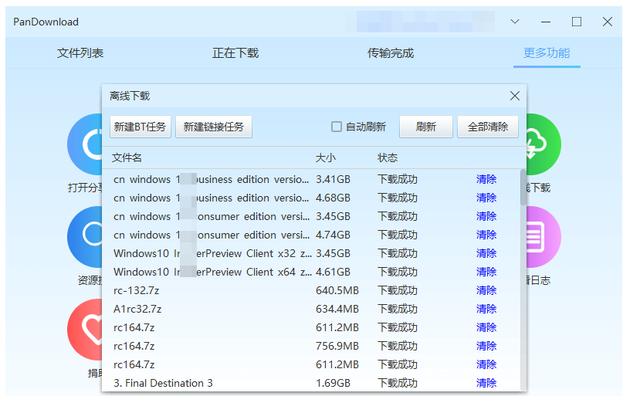Close the PanDownload window

pyautogui.click(x=607, y=22)
